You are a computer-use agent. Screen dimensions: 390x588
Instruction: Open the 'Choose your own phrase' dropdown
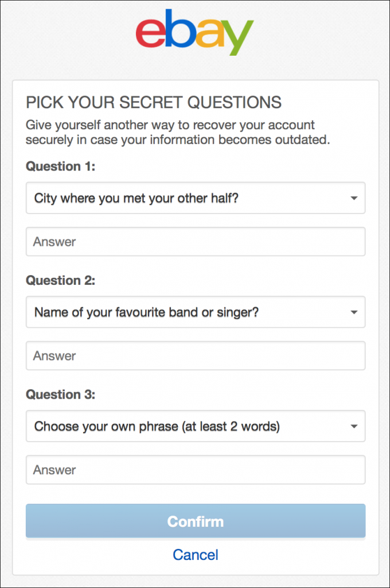(x=195, y=426)
